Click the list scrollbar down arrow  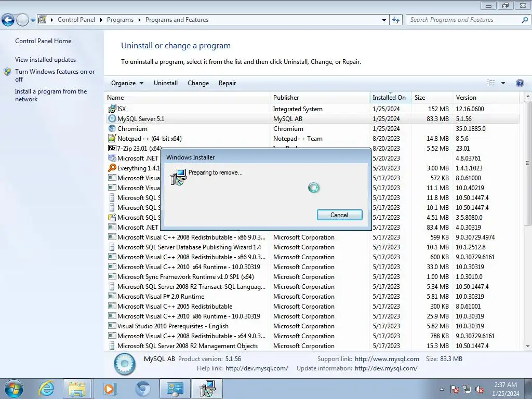tap(528, 347)
